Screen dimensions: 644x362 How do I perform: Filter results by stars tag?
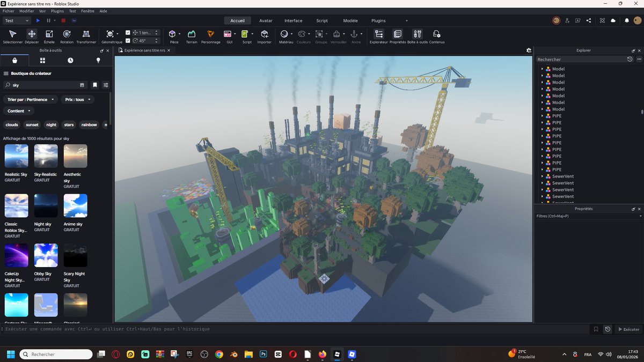69,125
